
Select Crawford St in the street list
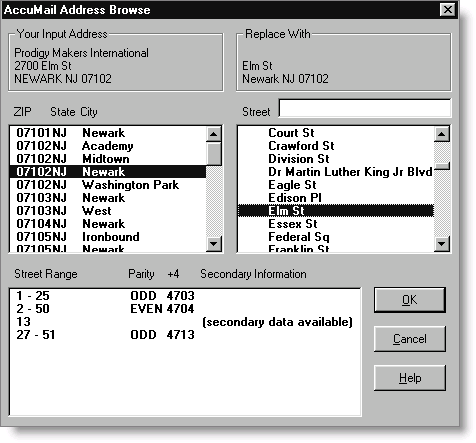pyautogui.click(x=336, y=146)
